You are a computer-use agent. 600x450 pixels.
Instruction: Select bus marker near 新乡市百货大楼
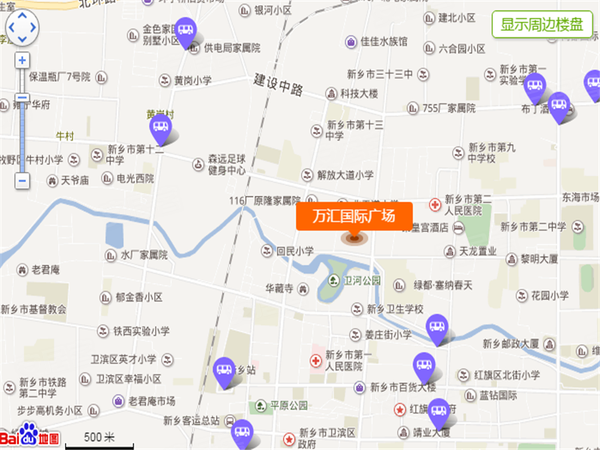(x=424, y=368)
